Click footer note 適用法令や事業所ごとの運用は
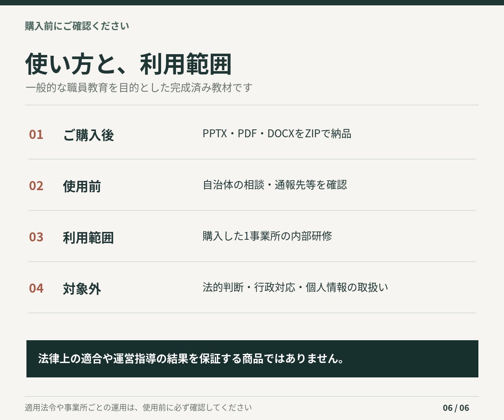The image size is (504, 420). pyautogui.click(x=138, y=408)
